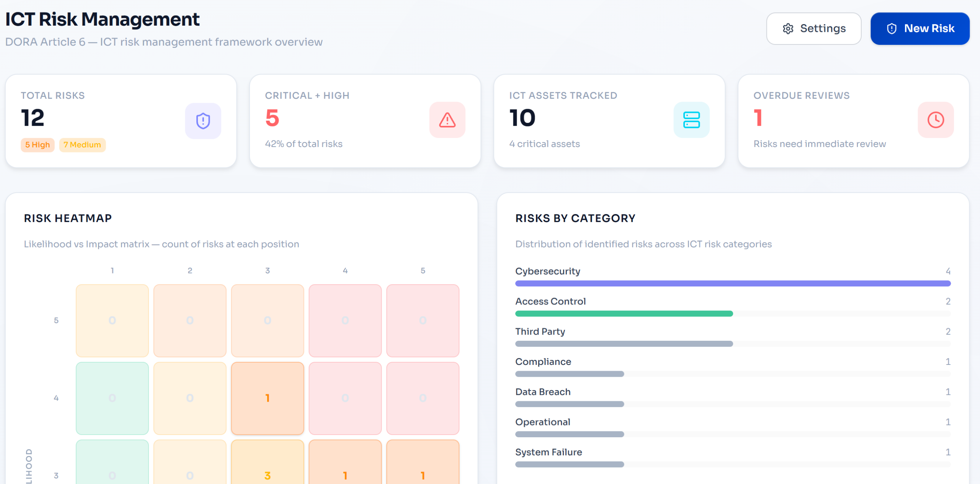This screenshot has height=484, width=980.
Task: Click the shield icon in New Risk button
Action: [x=892, y=29]
